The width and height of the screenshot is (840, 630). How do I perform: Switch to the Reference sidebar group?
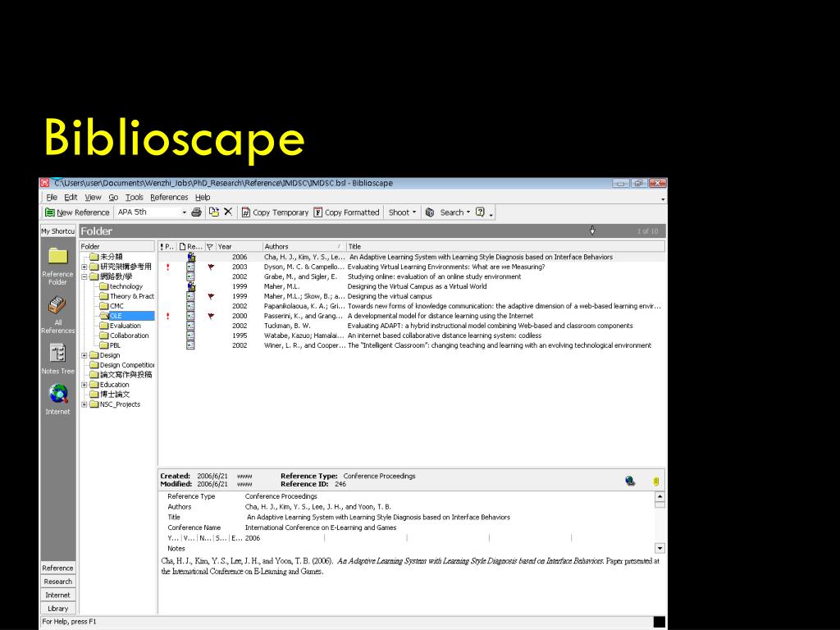[58, 568]
